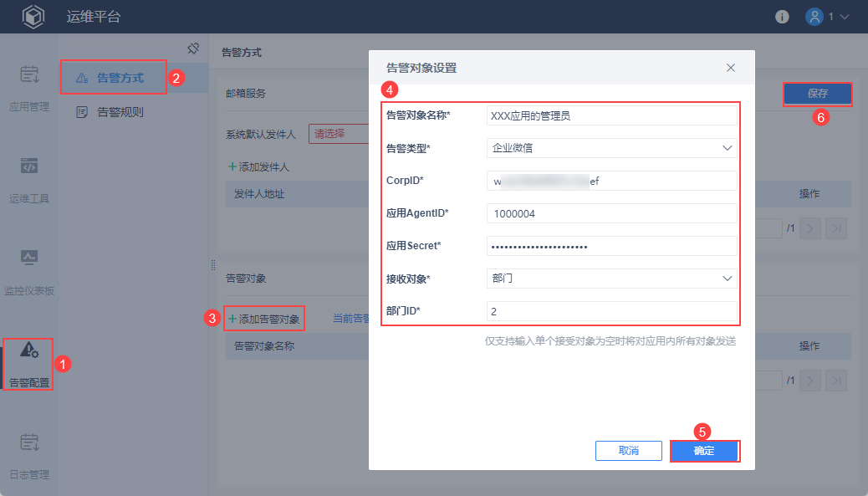Click the 当前告警 link behind the dialog
The image size is (868, 496).
351,319
